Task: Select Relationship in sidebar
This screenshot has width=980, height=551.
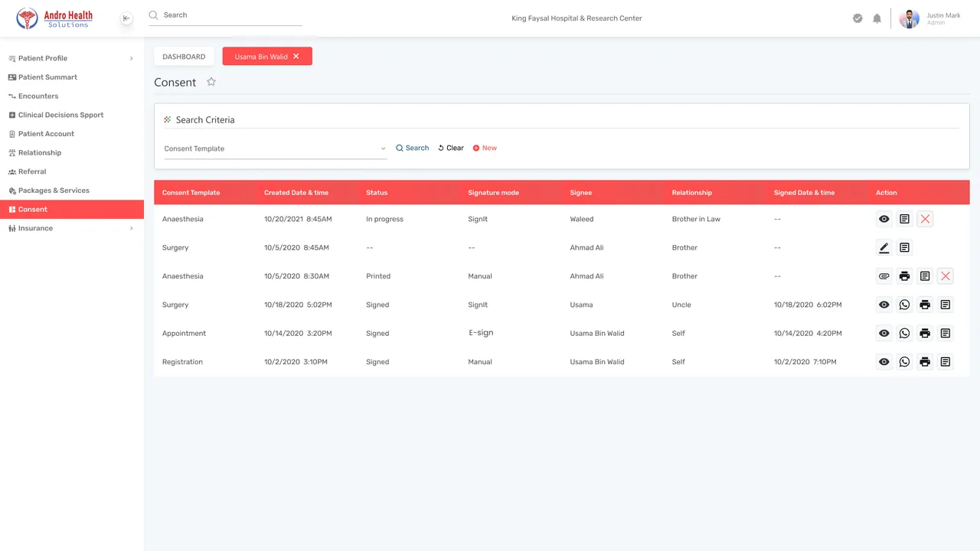Action: click(x=72, y=153)
